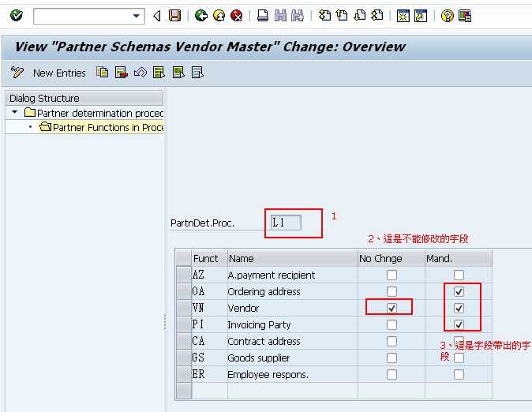Viewport: 532px width, 412px height.
Task: Click the Select Block icon
Action: click(x=178, y=73)
